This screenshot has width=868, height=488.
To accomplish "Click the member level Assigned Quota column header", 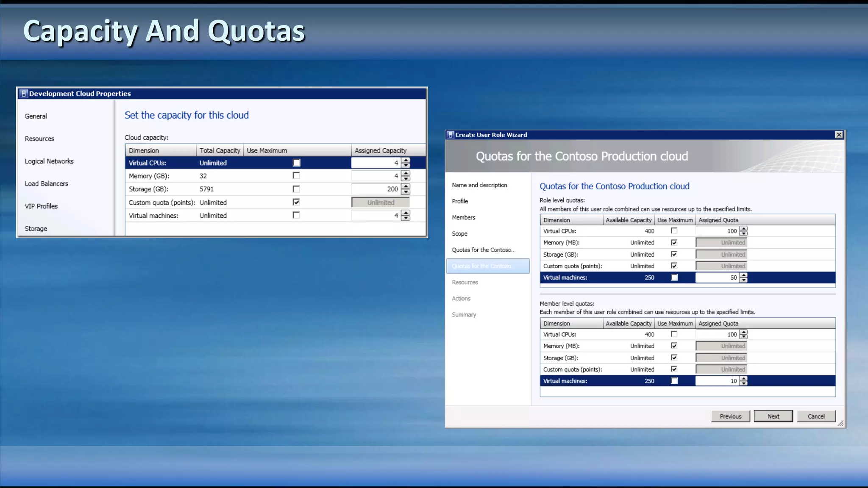I will click(765, 323).
